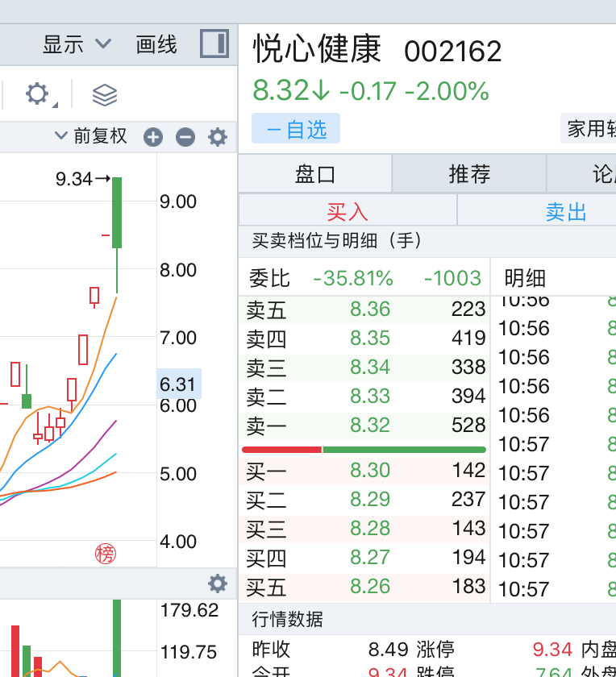The image size is (616, 677).
Task: Select the 画线 drawing tool
Action: pyautogui.click(x=156, y=44)
